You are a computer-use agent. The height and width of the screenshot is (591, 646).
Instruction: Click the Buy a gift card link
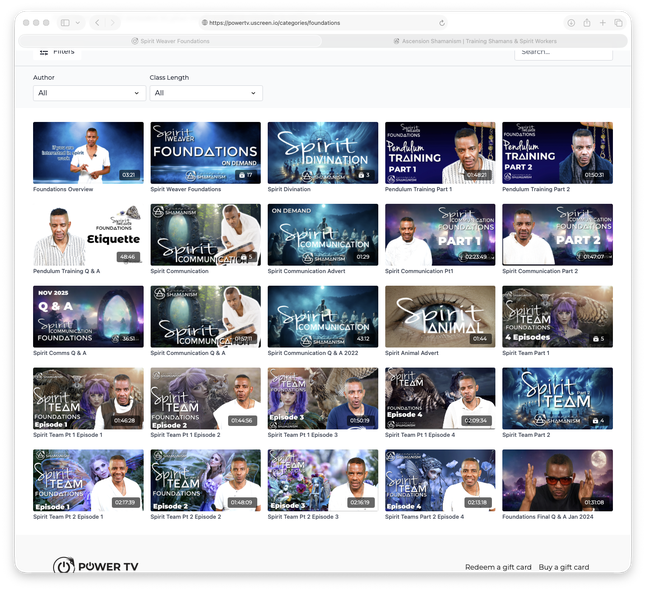tap(564, 567)
